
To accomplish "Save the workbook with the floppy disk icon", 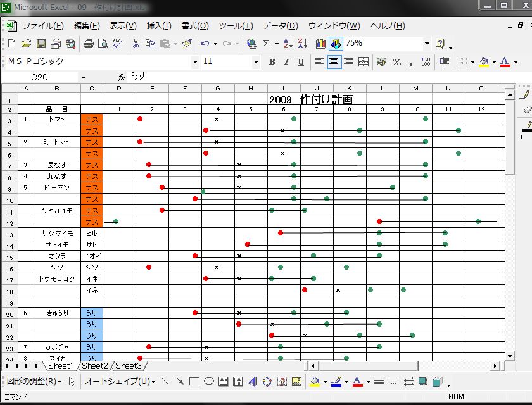I will point(41,44).
